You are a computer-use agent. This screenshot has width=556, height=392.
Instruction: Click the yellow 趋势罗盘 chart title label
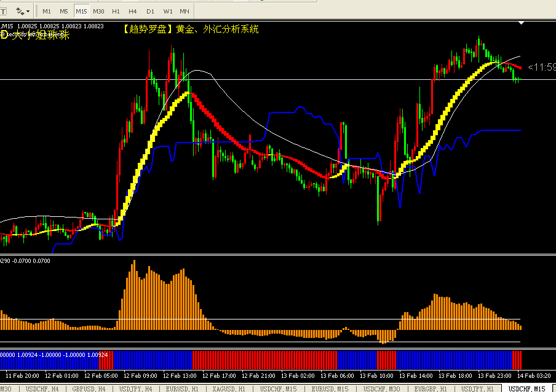(x=191, y=29)
